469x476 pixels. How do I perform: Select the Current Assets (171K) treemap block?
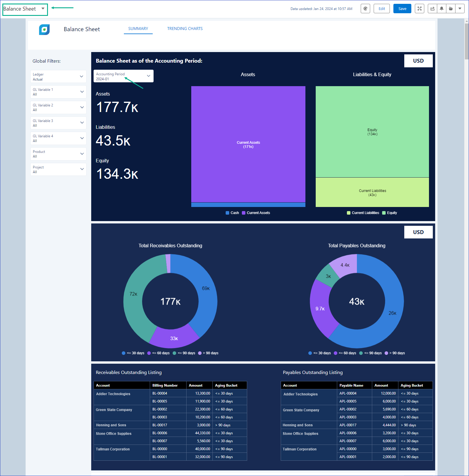(x=248, y=144)
